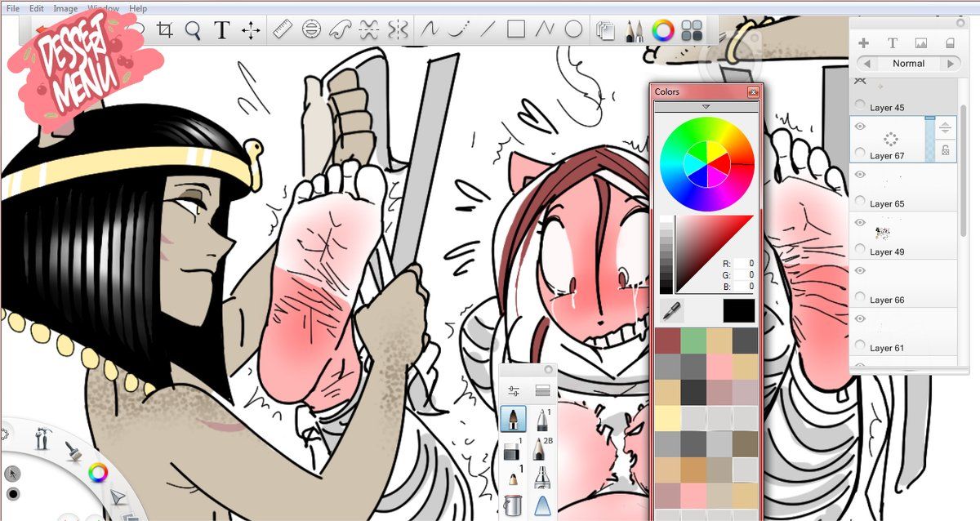The image size is (980, 521).
Task: Open lagoon color wheel at bottom-left
Action: tap(98, 471)
